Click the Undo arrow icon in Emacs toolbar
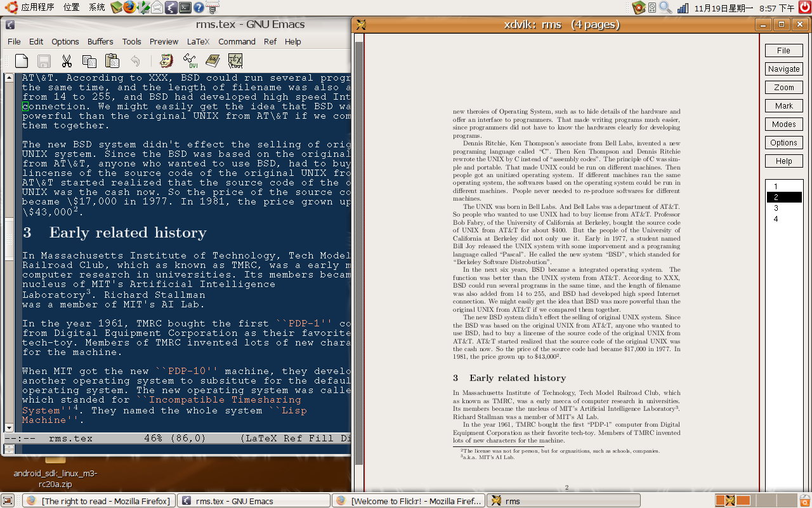Screen dimensions: 812x508 [x=135, y=61]
